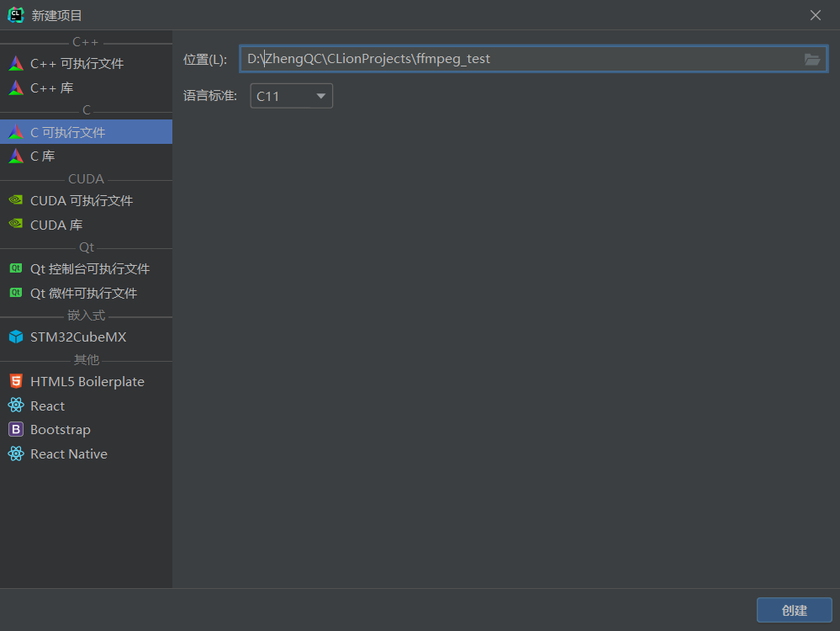Image resolution: width=840 pixels, height=631 pixels.
Task: Select the C++ 库 template icon
Action: 53,86
